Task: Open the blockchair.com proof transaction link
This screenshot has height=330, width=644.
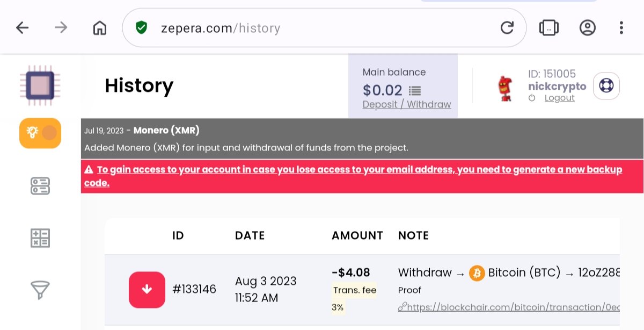Action: pyautogui.click(x=509, y=307)
